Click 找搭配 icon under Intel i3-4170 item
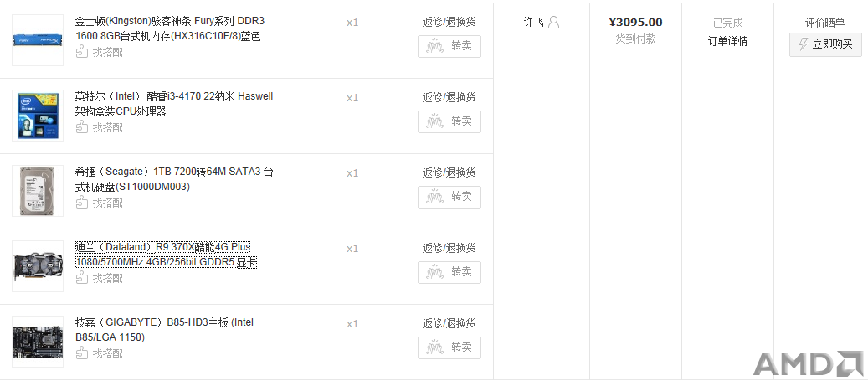Image resolution: width=868 pixels, height=381 pixels. pos(82,127)
